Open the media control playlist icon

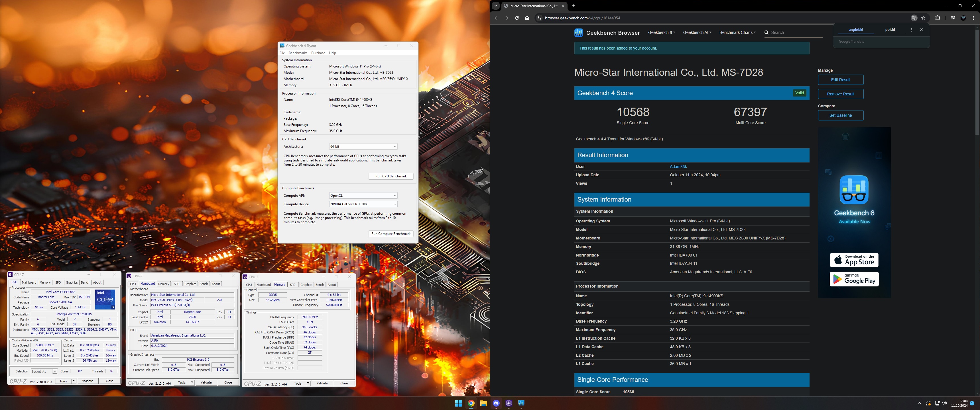pyautogui.click(x=953, y=18)
